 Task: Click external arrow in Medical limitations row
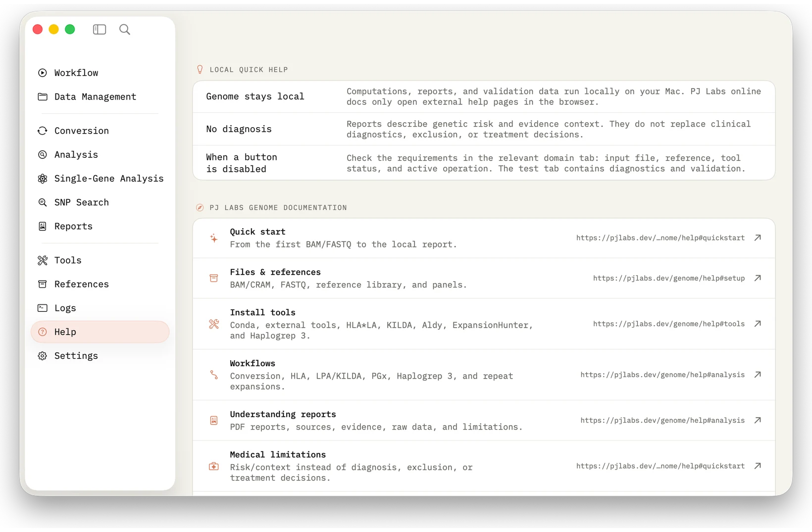click(x=758, y=466)
